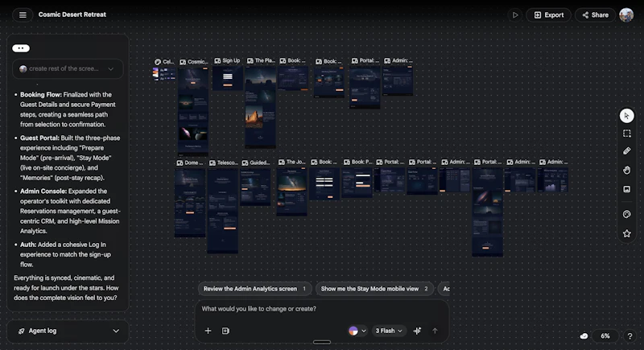Select the 'Dome ...' frame label
Screen dimensions: 644x350
tap(194, 163)
